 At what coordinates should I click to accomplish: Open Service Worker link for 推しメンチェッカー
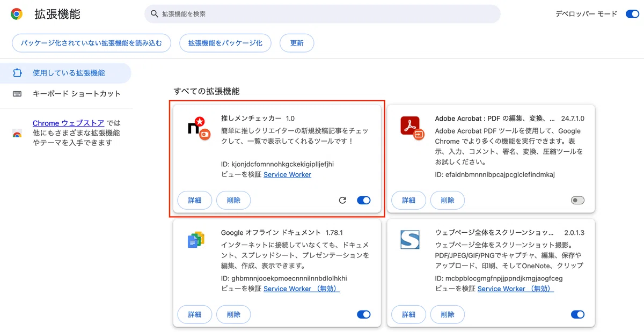[287, 175]
